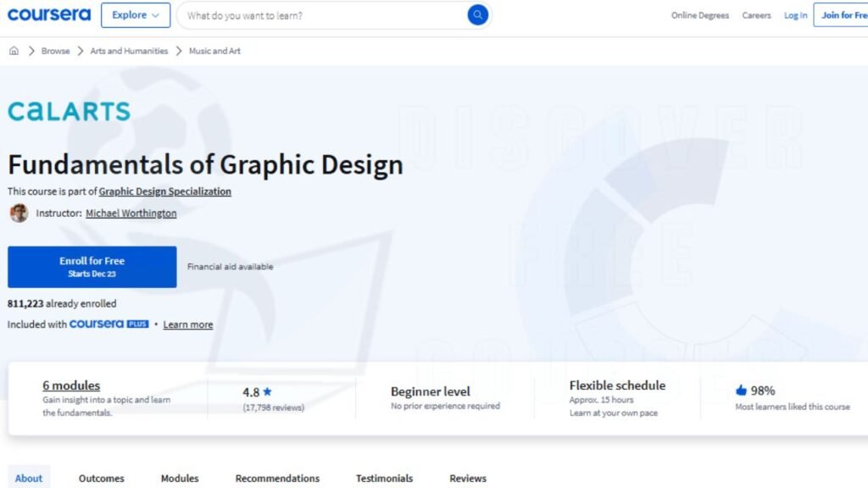Click the 'Fundamentals of Graphic Design' title

(x=205, y=165)
